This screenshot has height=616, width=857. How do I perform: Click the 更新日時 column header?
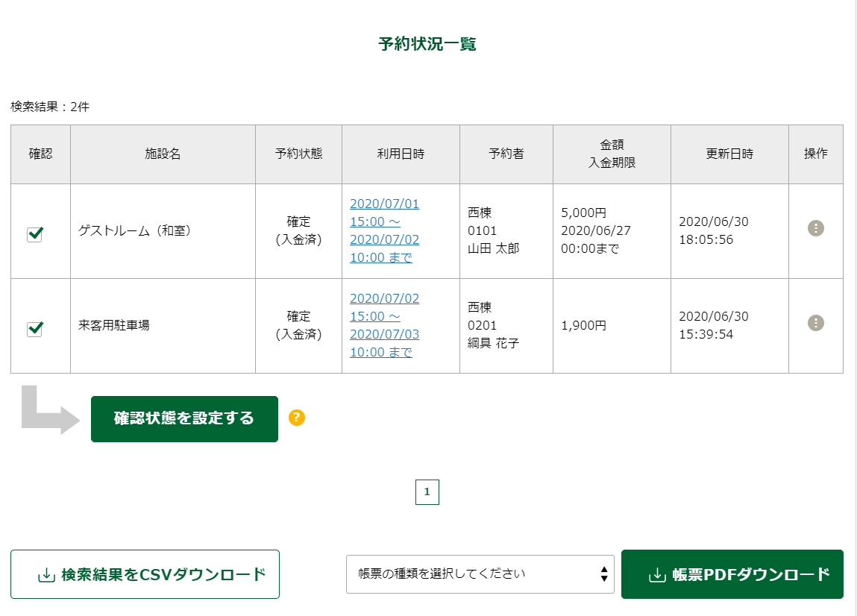point(729,154)
